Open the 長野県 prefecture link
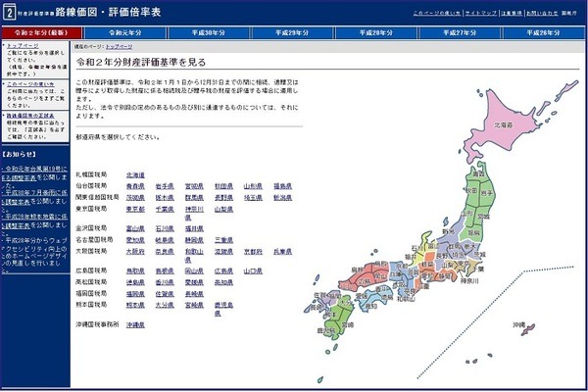 223,198
